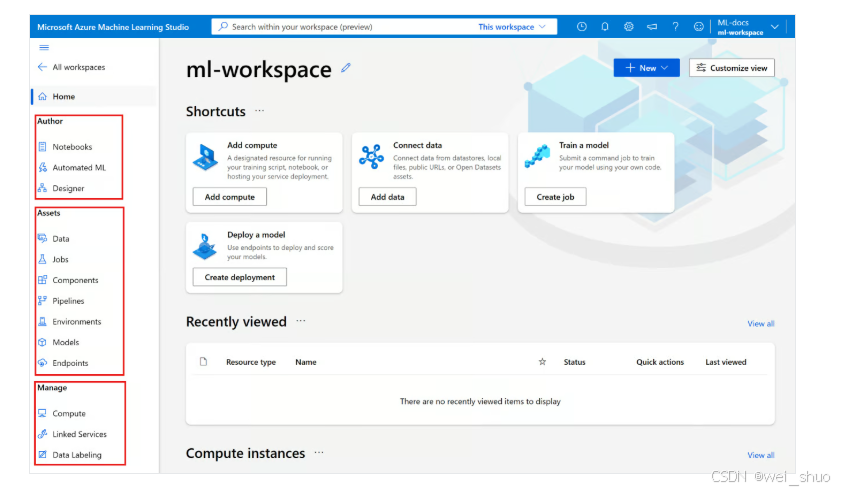Open Linked Services under Manage
Screen dimensions: 842x492
pos(79,434)
